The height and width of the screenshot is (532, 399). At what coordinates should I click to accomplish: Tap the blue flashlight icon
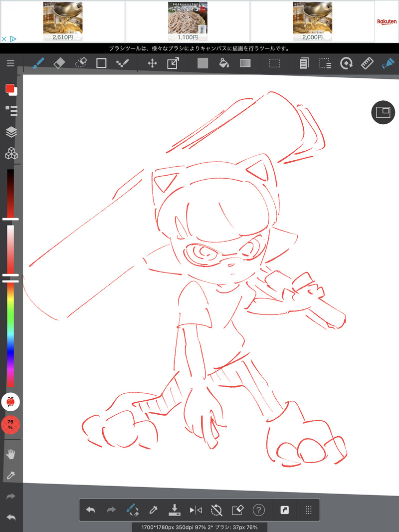[388, 63]
